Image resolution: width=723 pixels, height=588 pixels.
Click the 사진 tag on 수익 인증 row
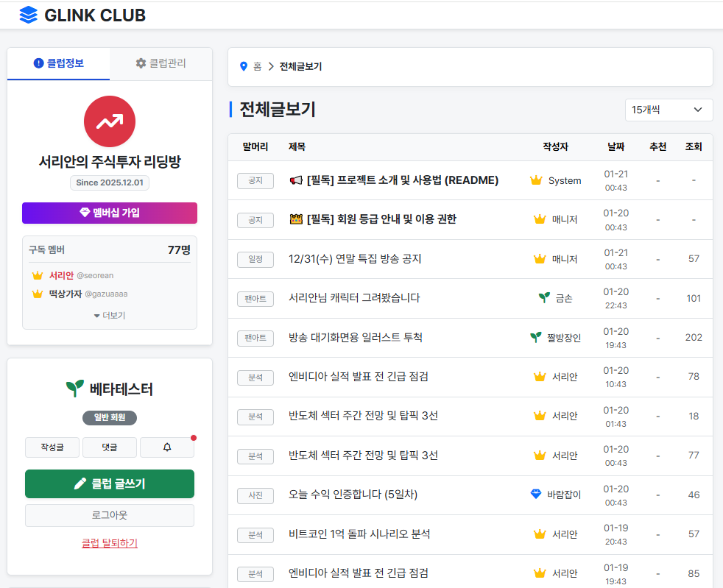(255, 495)
